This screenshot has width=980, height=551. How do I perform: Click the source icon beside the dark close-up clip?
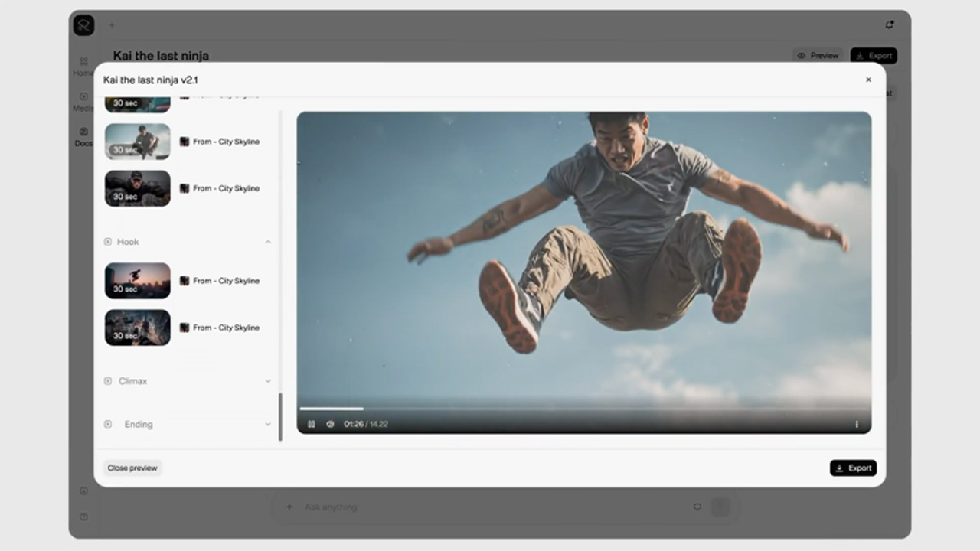[185, 188]
